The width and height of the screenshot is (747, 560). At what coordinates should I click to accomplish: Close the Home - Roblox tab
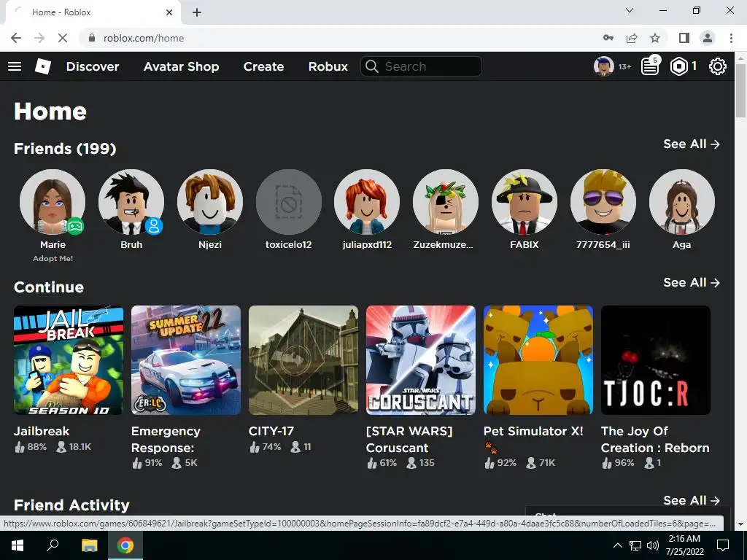click(169, 12)
